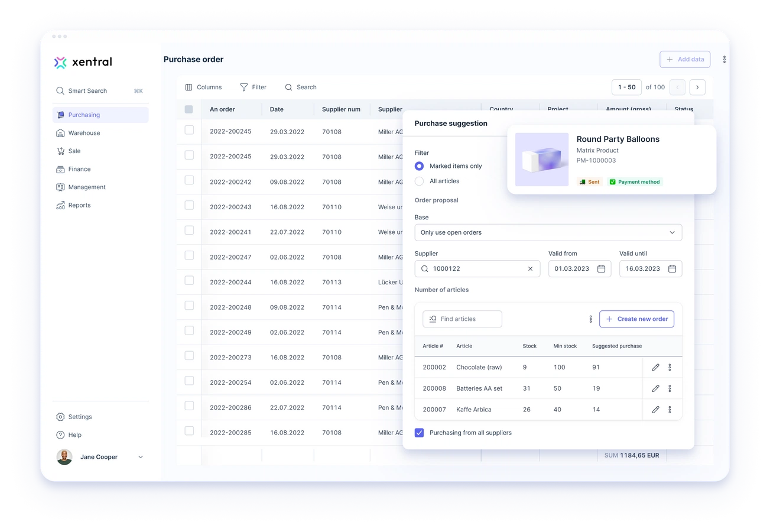Click the edit pencil for Chocolate (raw)
The image size is (770, 532).
(656, 367)
